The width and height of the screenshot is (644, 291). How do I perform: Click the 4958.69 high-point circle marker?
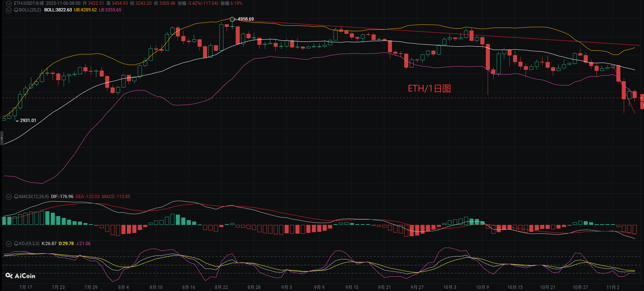pyautogui.click(x=232, y=19)
